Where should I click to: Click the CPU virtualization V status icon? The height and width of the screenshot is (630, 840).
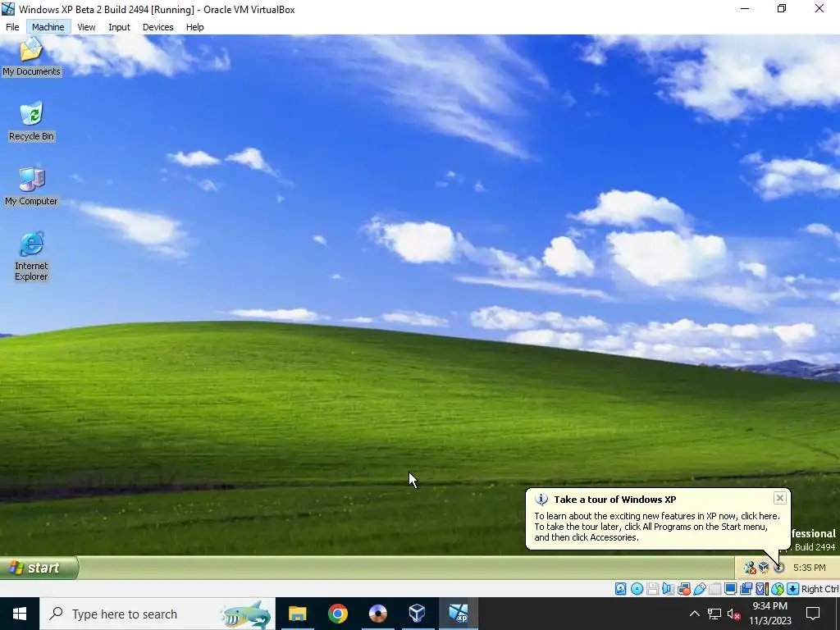point(762,589)
